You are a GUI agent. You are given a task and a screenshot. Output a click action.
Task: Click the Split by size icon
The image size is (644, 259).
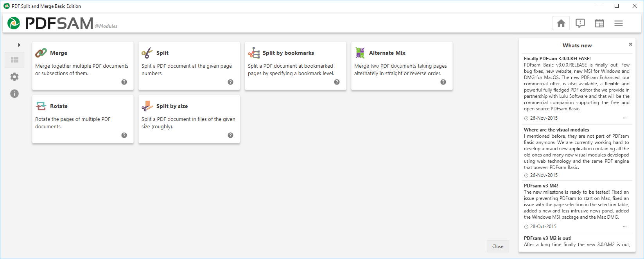(147, 106)
